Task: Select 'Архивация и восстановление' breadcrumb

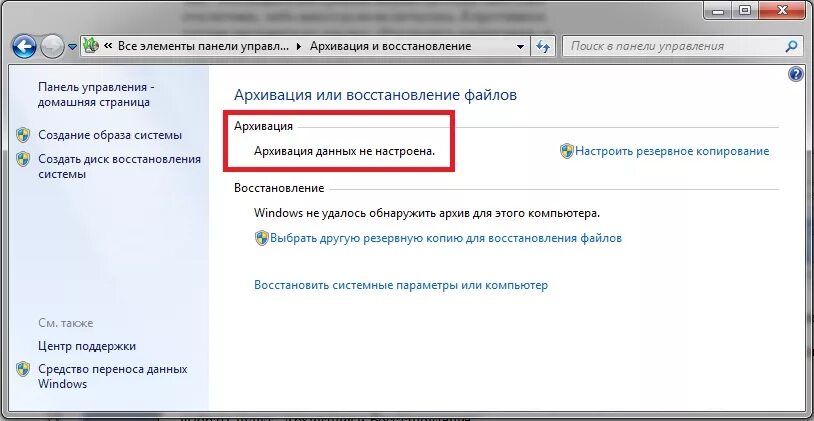Action: [390, 46]
